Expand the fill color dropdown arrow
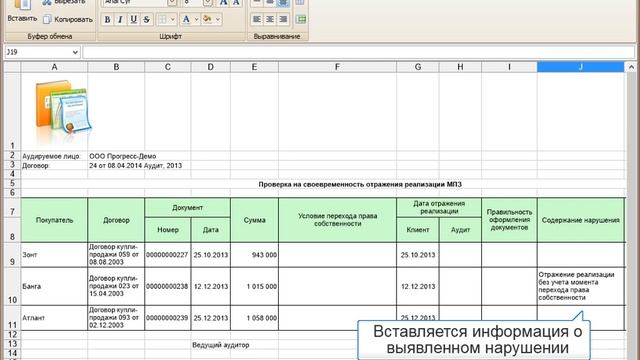The image size is (640, 360). (x=218, y=19)
